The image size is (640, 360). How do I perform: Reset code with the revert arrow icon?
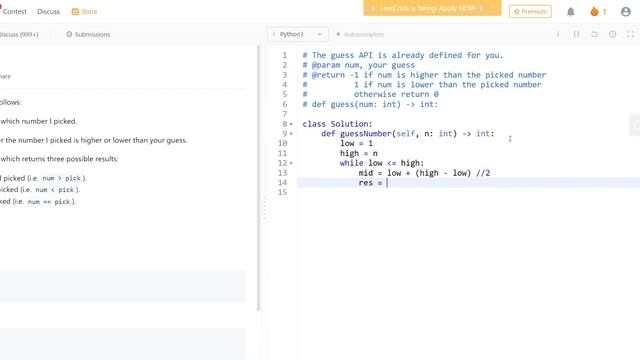[x=594, y=34]
